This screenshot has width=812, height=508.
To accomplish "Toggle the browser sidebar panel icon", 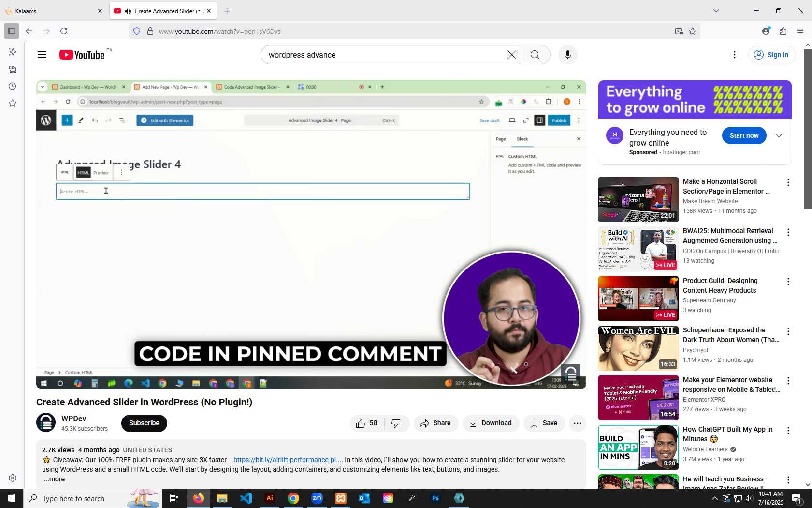I will coord(12,31).
